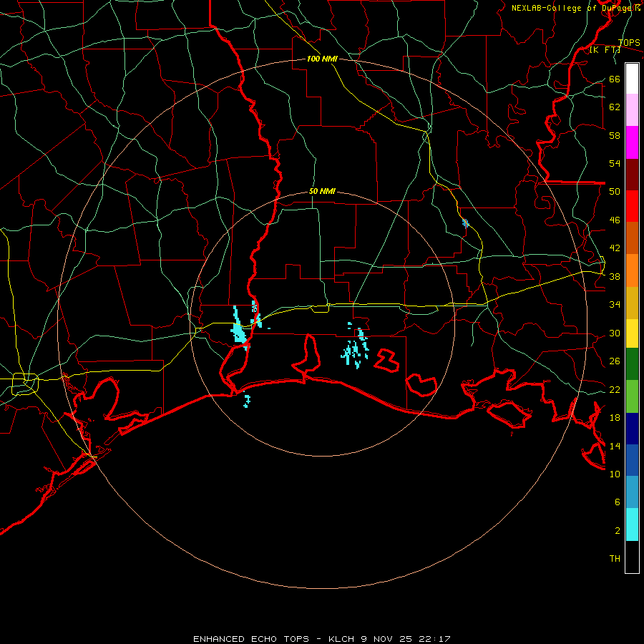
Task: Click the 'TH' threshold label
Action: [x=615, y=559]
